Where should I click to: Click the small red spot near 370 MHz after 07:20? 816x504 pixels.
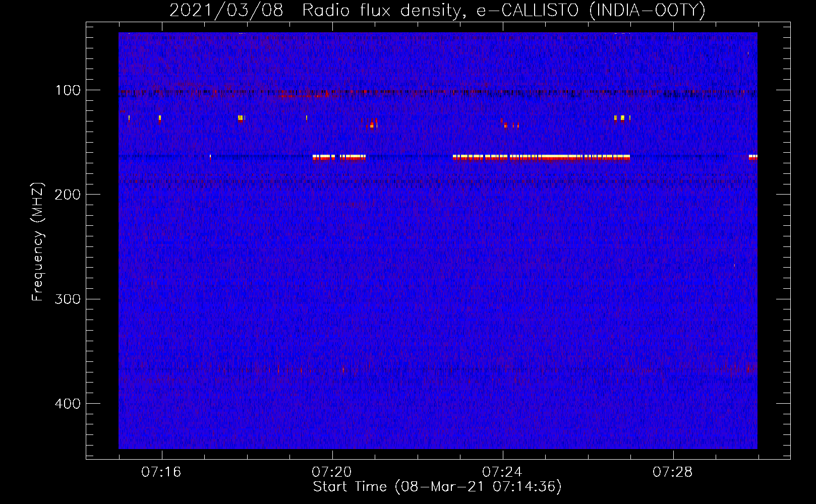click(x=343, y=369)
